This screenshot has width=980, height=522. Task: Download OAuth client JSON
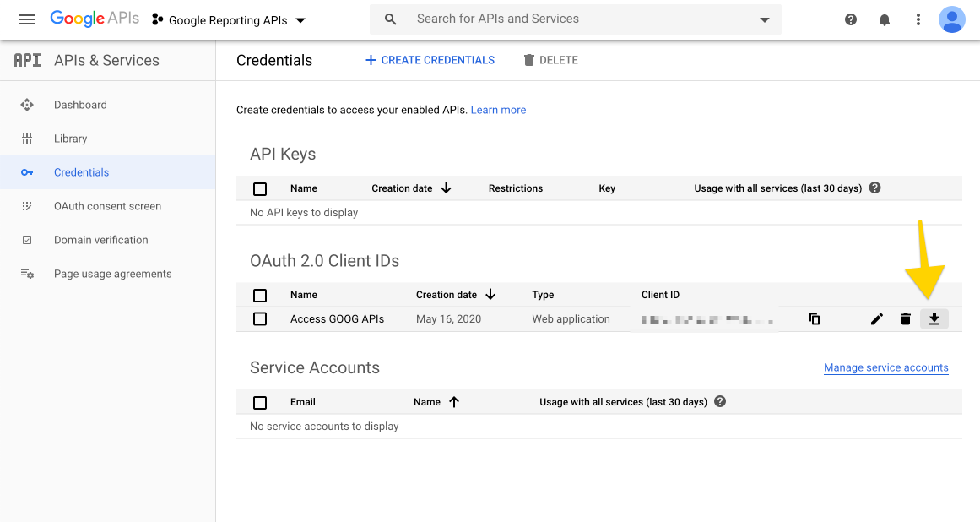tap(934, 318)
